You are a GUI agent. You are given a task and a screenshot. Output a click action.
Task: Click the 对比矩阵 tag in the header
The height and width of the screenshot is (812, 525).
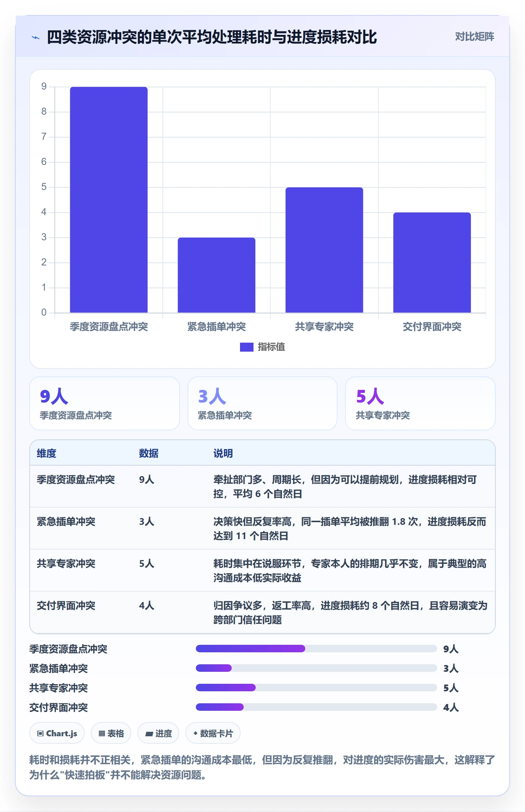pyautogui.click(x=474, y=37)
